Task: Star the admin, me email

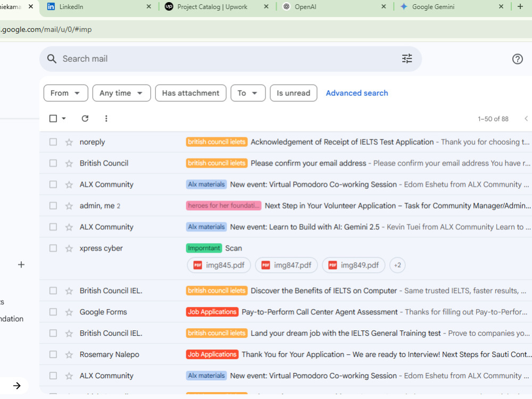Action: pos(69,206)
